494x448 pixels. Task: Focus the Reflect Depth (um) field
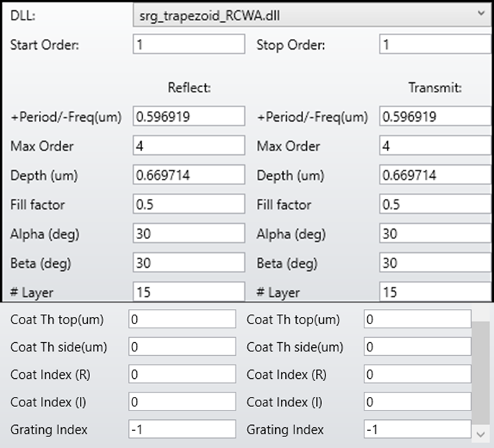[x=189, y=176]
